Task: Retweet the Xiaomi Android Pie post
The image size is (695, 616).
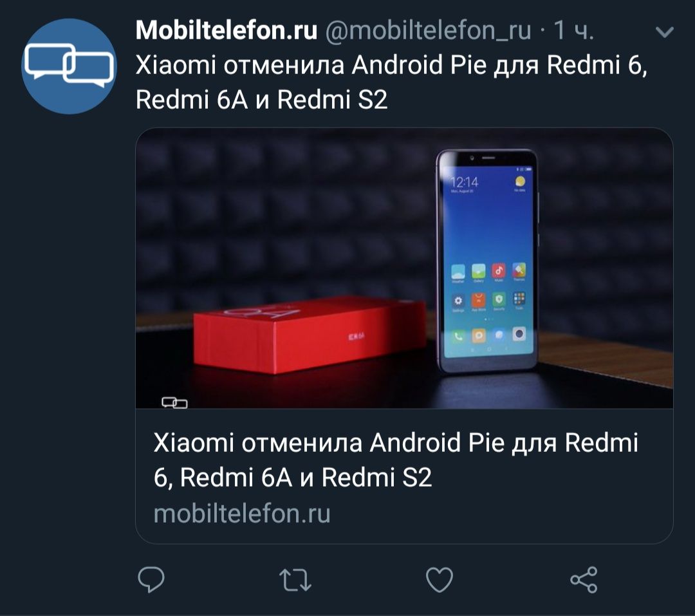Action: click(x=295, y=580)
